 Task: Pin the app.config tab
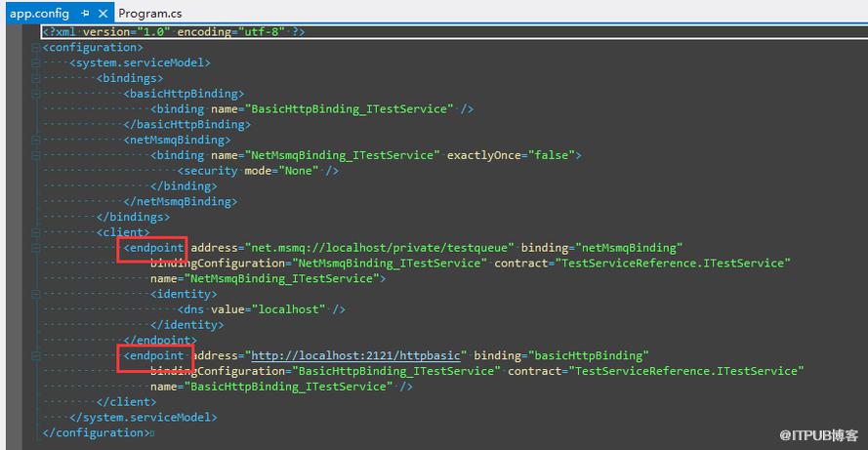coord(85,13)
